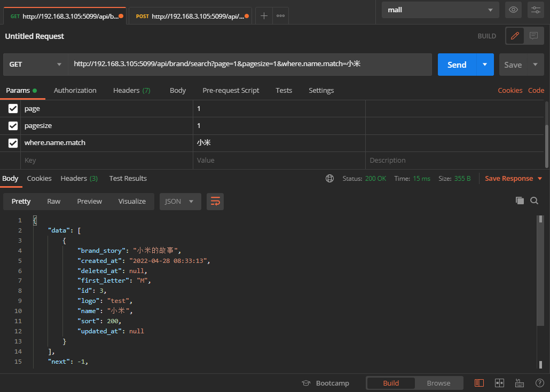The image size is (550, 392).
Task: Click the pencil edit icon beside BUILD
Action: tap(515, 36)
